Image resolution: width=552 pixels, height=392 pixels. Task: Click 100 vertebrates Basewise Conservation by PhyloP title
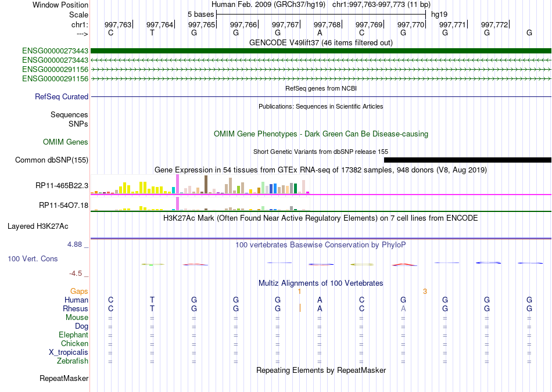tap(321, 245)
